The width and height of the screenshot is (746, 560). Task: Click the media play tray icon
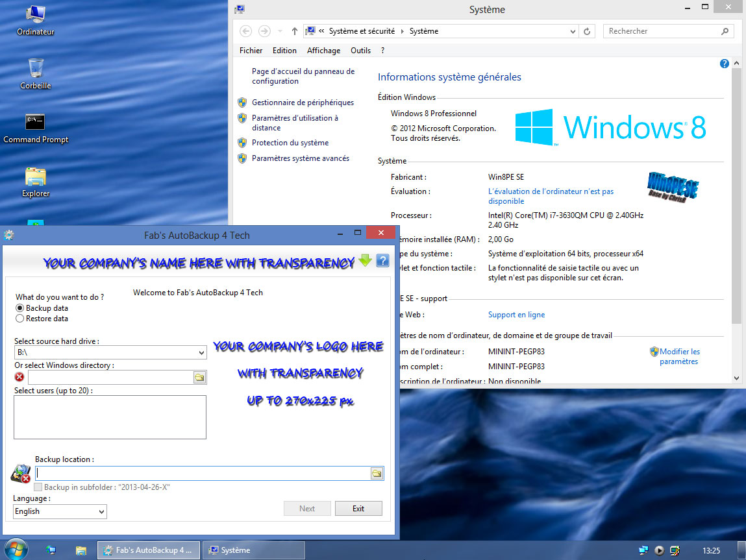(659, 550)
